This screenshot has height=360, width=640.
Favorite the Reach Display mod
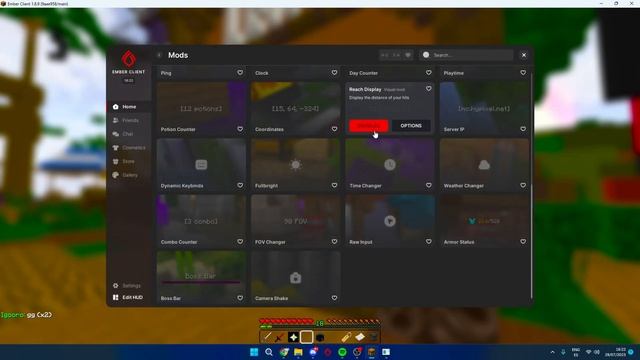pyautogui.click(x=429, y=89)
